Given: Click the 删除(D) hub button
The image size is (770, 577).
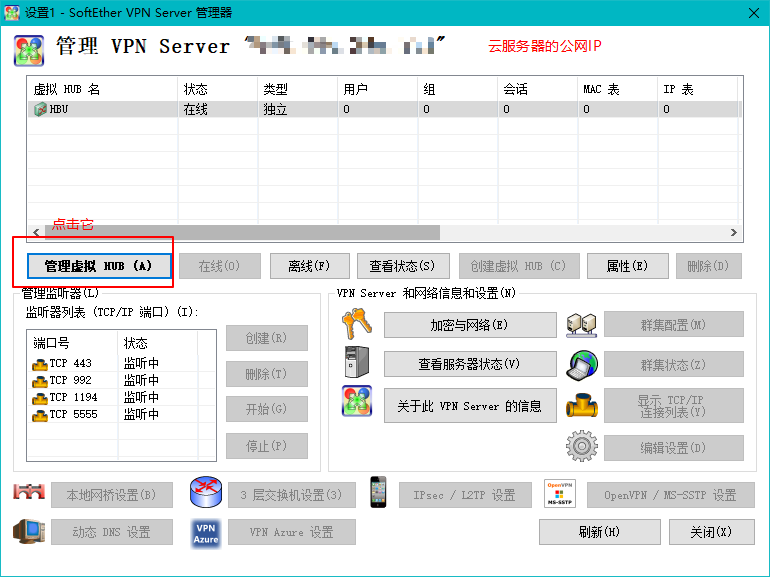Looking at the screenshot, I should pos(709,266).
